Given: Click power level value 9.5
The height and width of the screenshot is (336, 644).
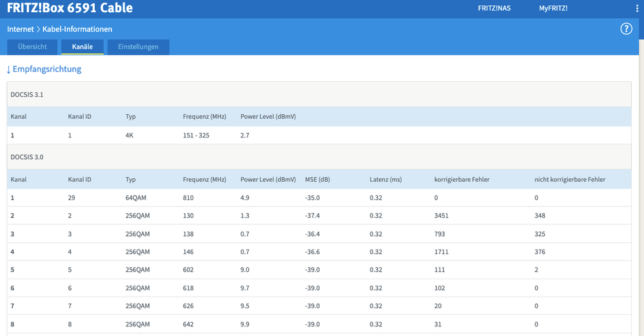Looking at the screenshot, I should point(245,306).
